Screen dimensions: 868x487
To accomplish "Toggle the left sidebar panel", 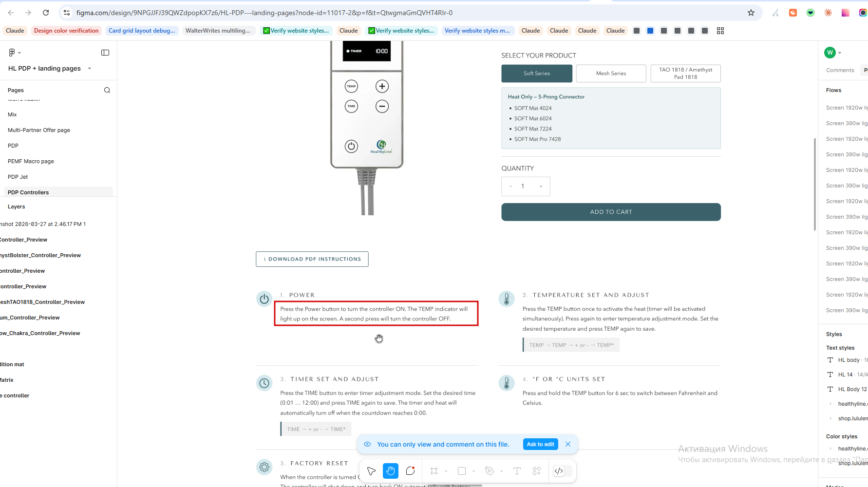I will 105,53.
